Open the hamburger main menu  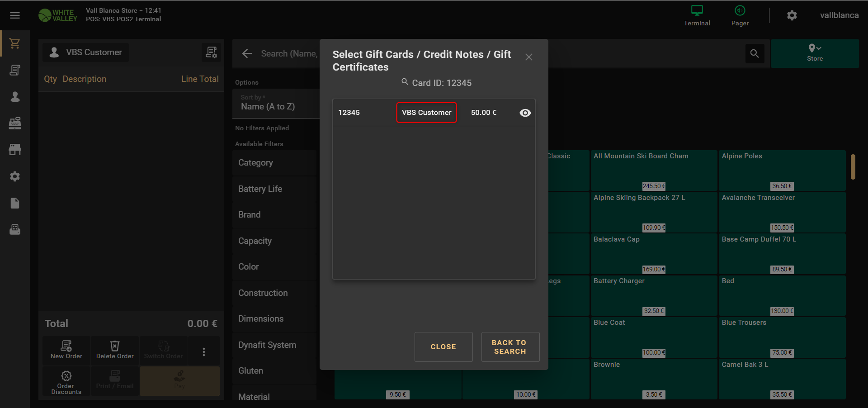[15, 15]
